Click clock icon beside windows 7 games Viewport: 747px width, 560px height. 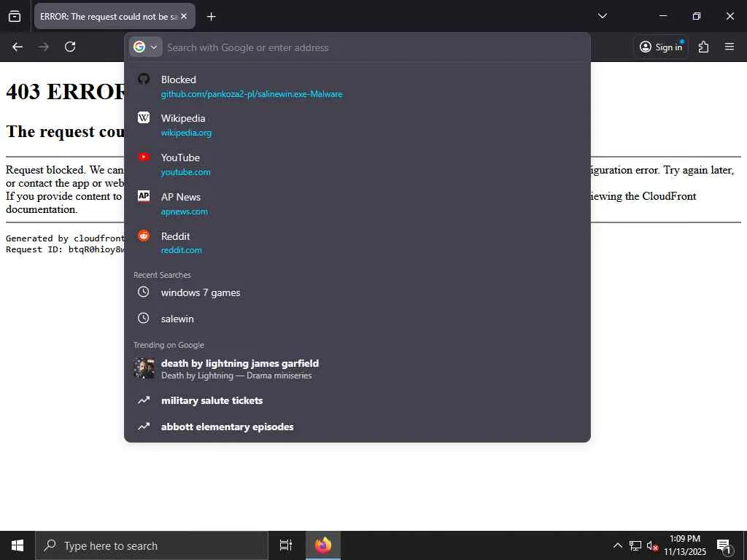tap(144, 292)
